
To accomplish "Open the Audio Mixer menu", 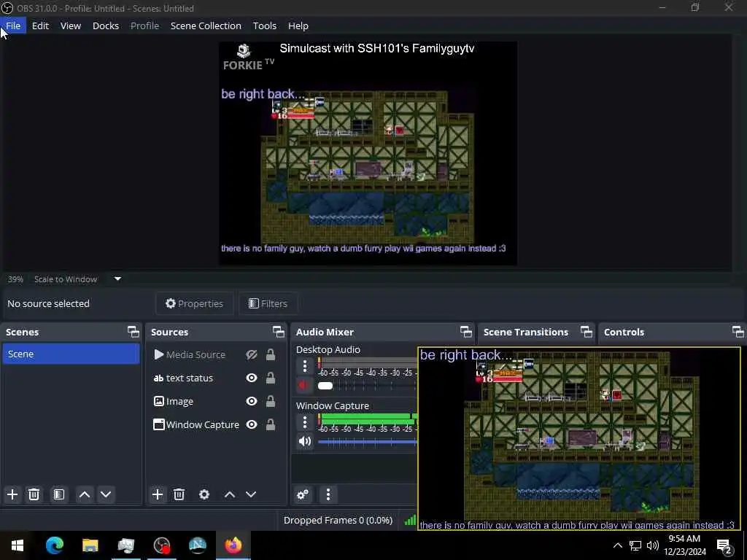I will coord(328,494).
